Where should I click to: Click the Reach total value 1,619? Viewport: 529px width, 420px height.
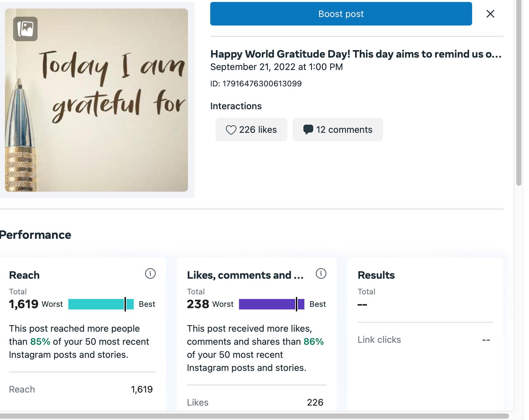(x=24, y=304)
